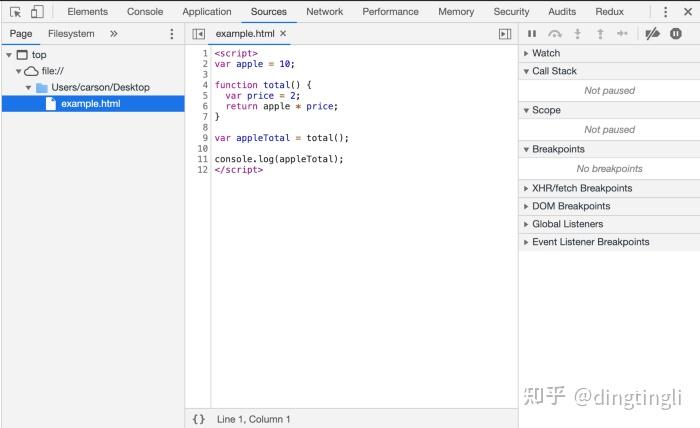Hide the file navigator sidebar icon

tap(198, 34)
